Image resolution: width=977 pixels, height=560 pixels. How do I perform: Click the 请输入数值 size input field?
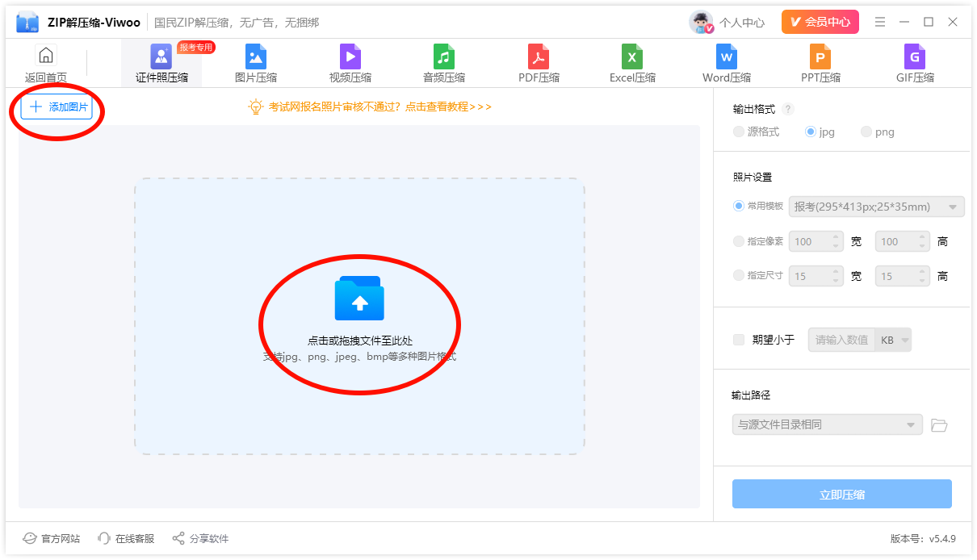(842, 340)
